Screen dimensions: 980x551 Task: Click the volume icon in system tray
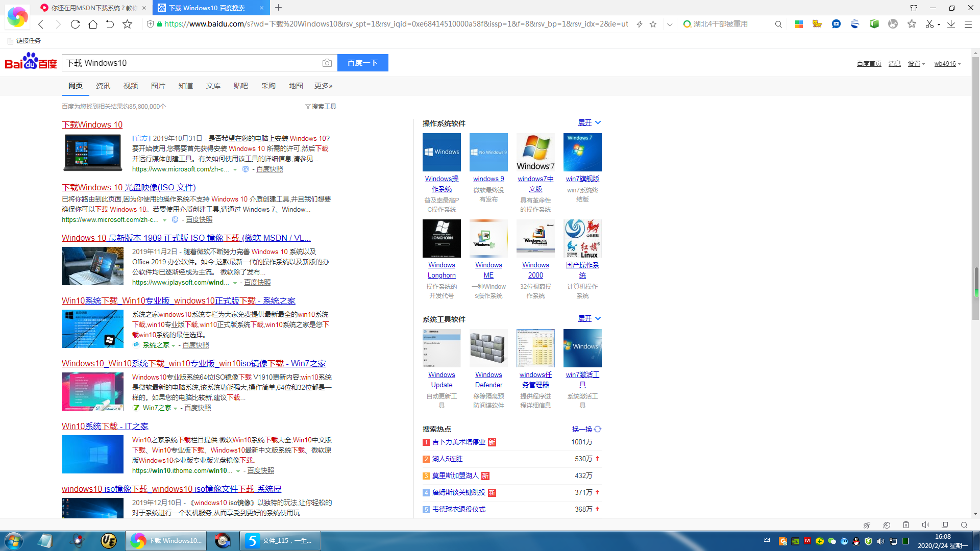pos(880,541)
